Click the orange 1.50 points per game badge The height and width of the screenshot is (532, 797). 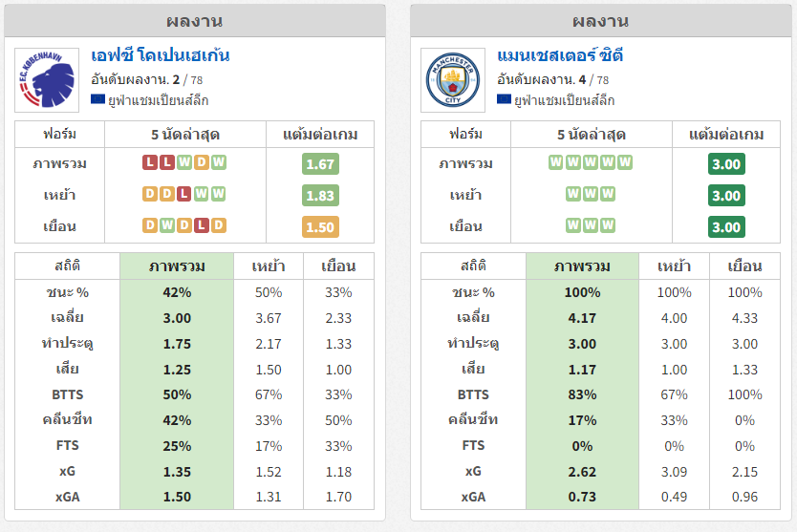[320, 227]
